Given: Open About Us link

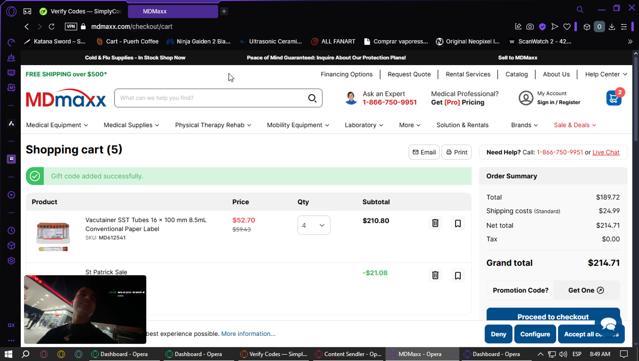Looking at the screenshot, I should [x=556, y=74].
